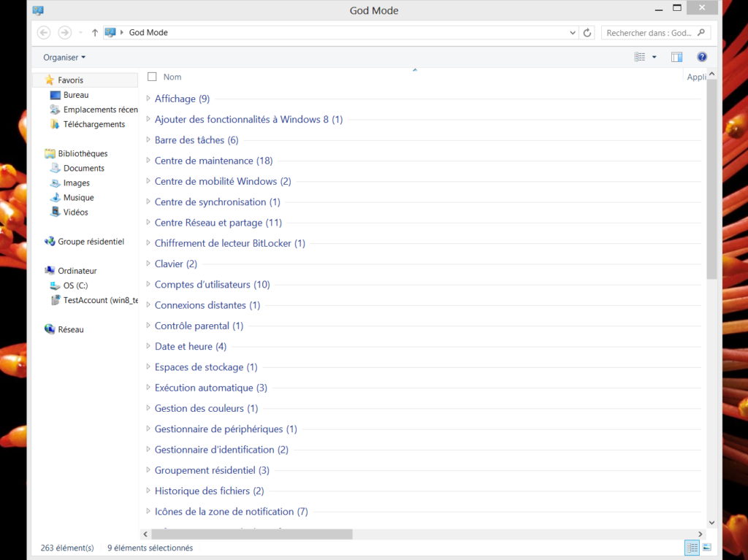Click Gestionnaire d'identification (2) heading
Viewport: 748px width, 560px height.
pos(221,450)
